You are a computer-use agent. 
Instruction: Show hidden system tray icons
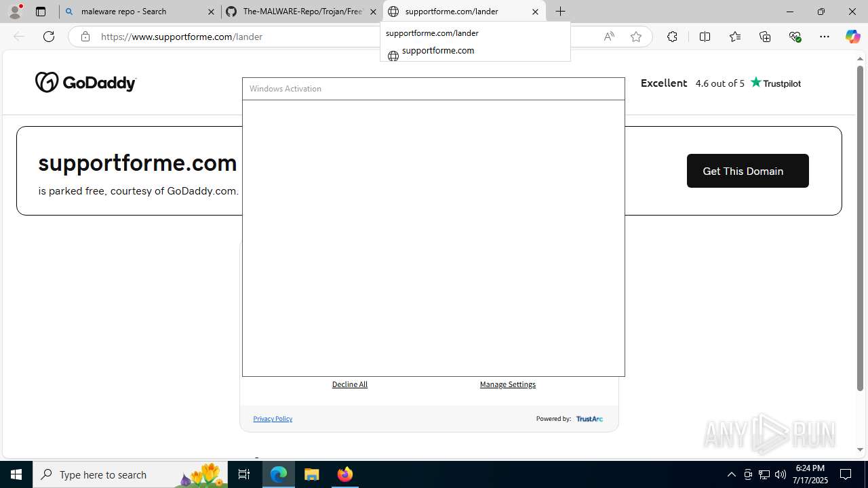click(x=732, y=474)
